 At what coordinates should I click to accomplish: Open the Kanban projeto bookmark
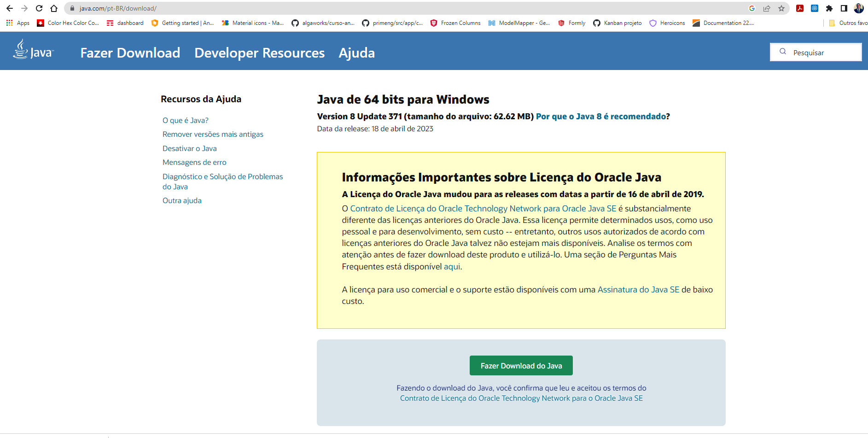tap(618, 23)
